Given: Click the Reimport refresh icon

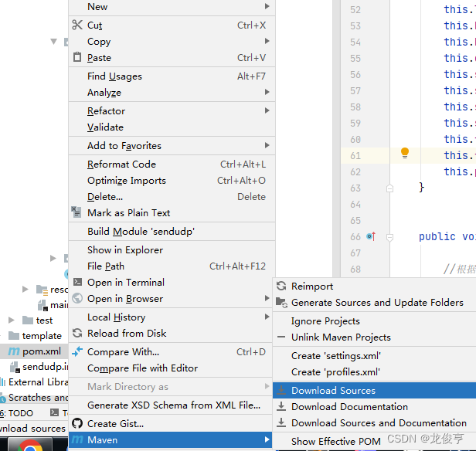Looking at the screenshot, I should point(281,286).
